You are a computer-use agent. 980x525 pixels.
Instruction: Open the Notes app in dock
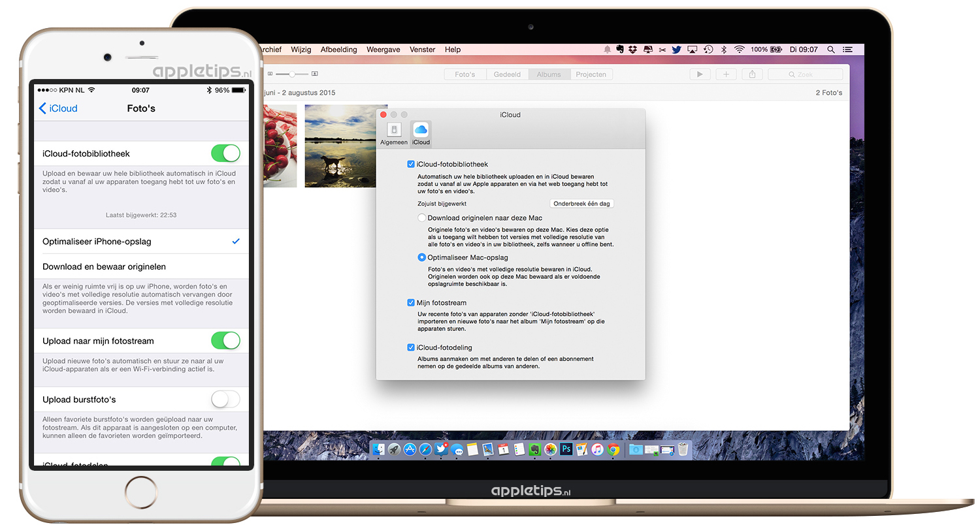coord(472,449)
